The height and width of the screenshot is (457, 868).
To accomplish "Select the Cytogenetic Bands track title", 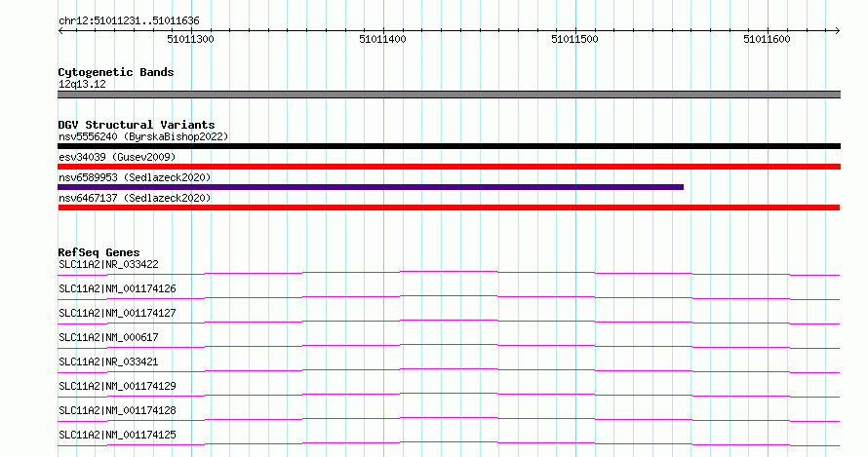I will tap(116, 72).
